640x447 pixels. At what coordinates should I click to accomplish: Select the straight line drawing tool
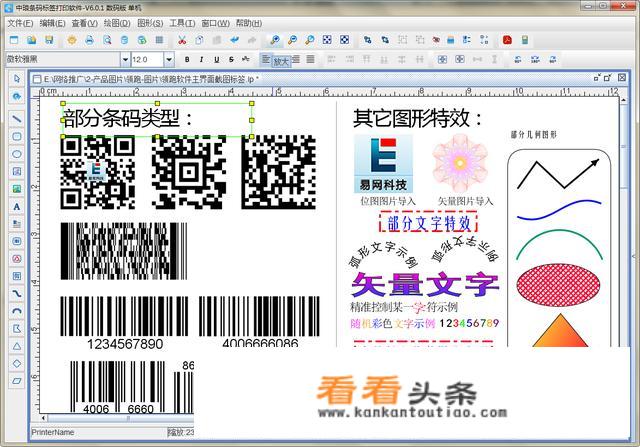click(17, 119)
